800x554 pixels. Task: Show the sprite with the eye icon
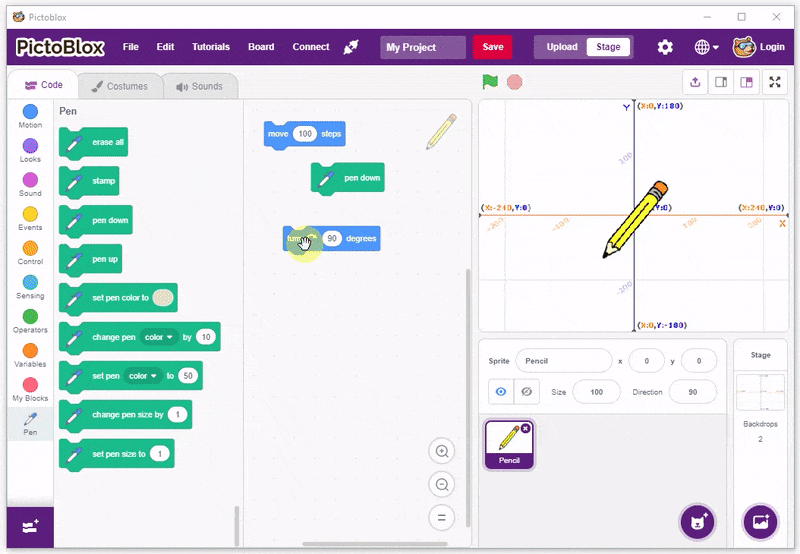[501, 392]
